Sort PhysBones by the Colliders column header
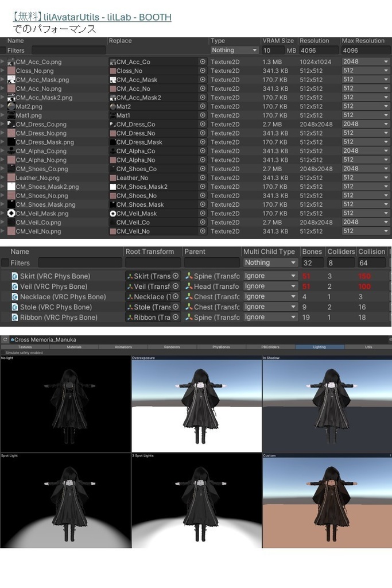 point(341,252)
